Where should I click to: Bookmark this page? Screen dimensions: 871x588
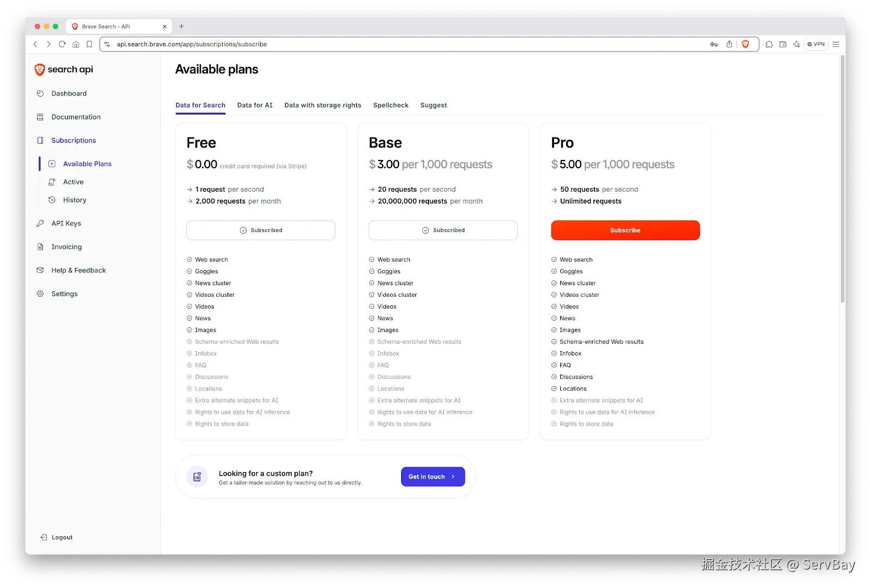(x=89, y=44)
